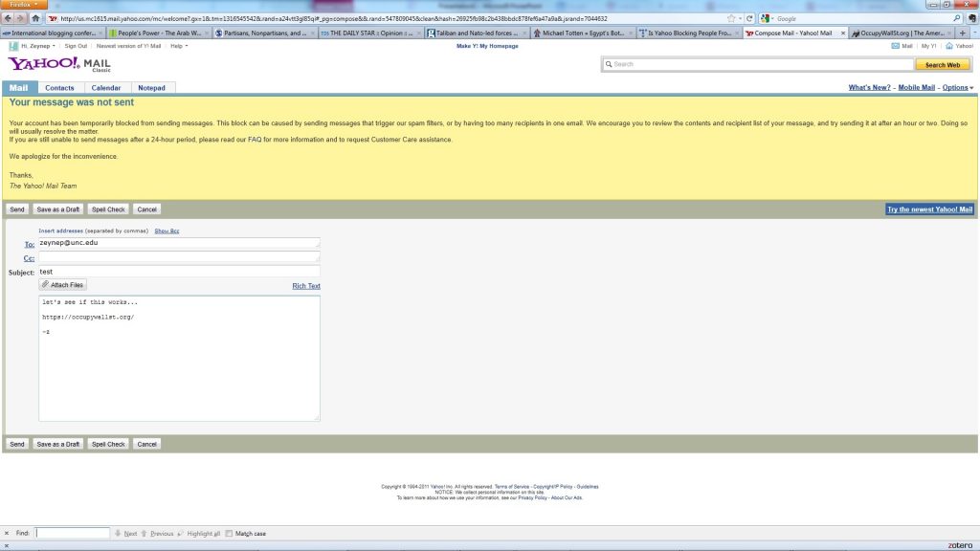
Task: Switch to International blogging confer... tab
Action: (x=53, y=33)
